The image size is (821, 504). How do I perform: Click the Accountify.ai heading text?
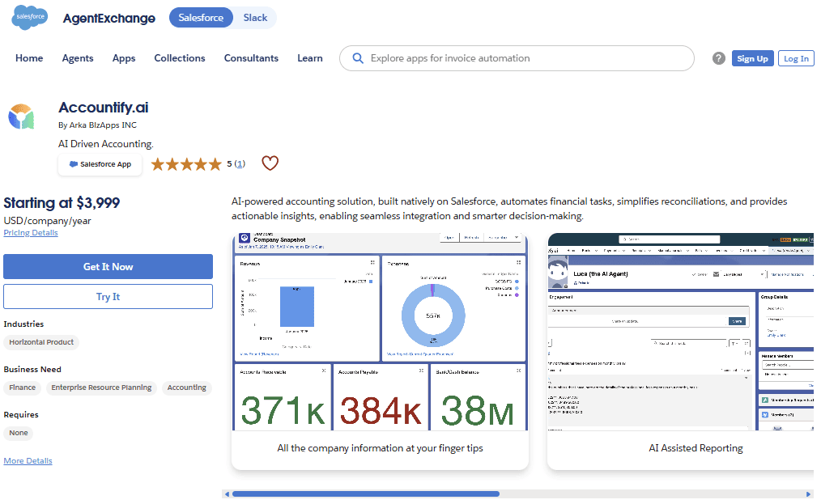coord(103,108)
